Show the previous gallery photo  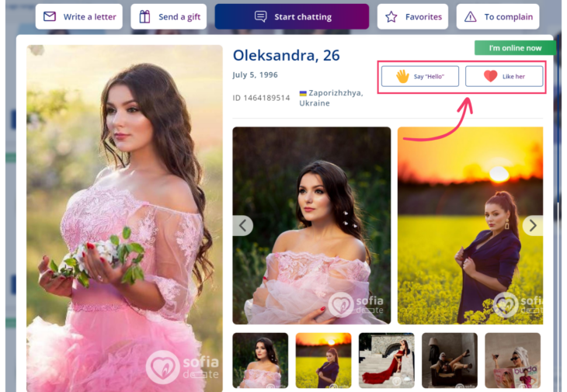(x=242, y=226)
